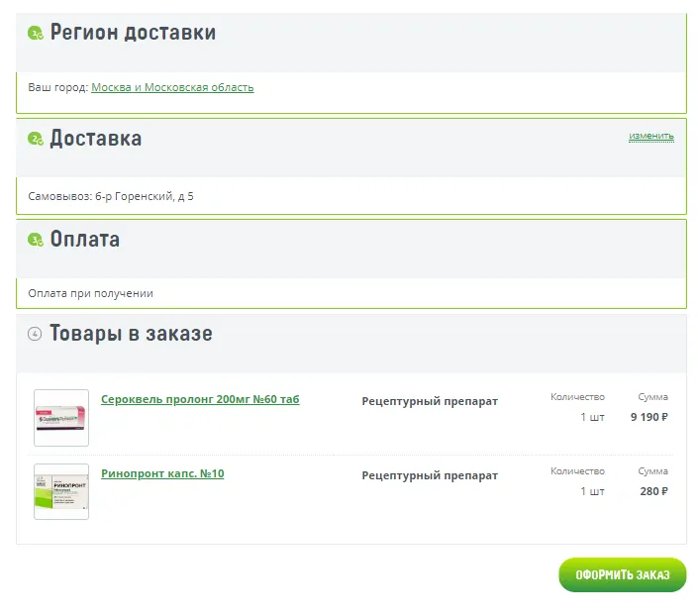Image resolution: width=698 pixels, height=616 pixels.
Task: Click Рецептурный препарат label in the Сероквель row
Action: coord(430,401)
